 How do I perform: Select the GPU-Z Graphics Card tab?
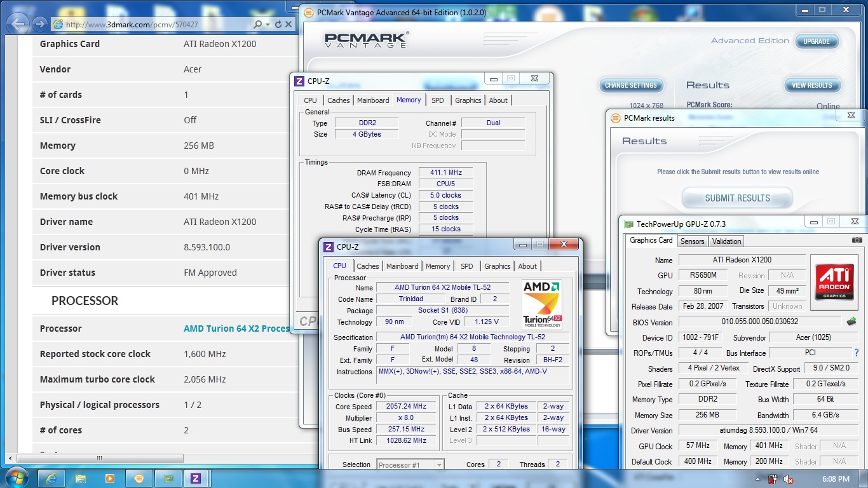click(651, 240)
